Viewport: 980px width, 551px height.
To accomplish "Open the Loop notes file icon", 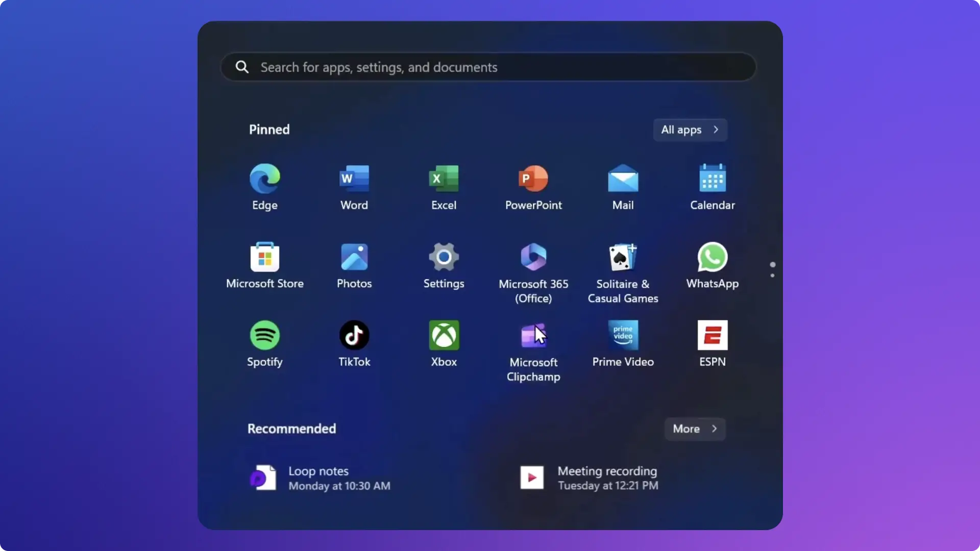I will coord(263,478).
